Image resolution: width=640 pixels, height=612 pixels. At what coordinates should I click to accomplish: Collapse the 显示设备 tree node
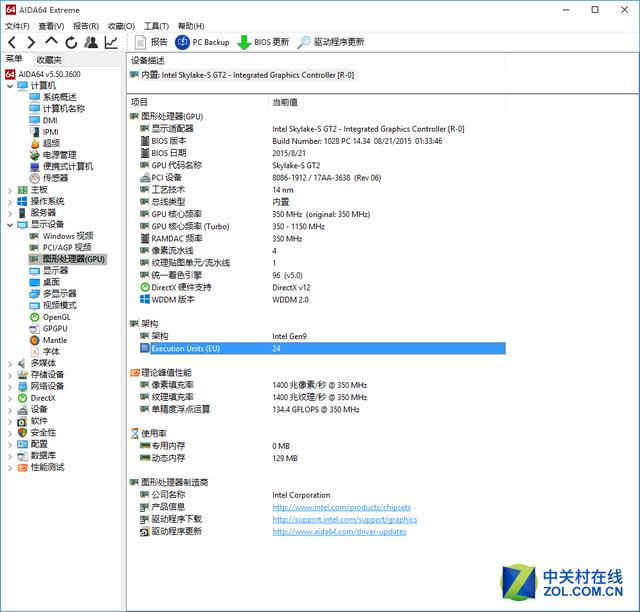(x=10, y=225)
